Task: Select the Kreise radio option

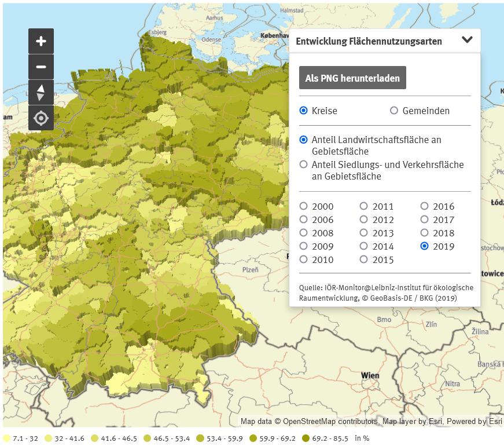Action: tap(304, 111)
